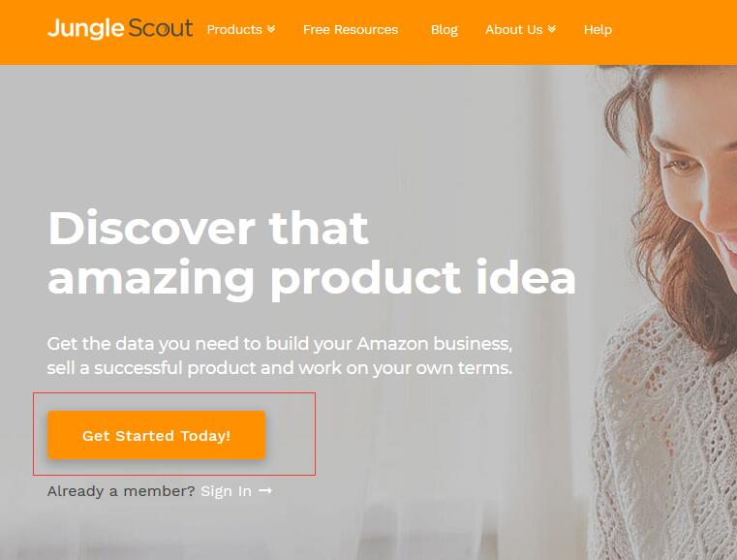
Task: Click the 'Already a member?' text
Action: [121, 491]
